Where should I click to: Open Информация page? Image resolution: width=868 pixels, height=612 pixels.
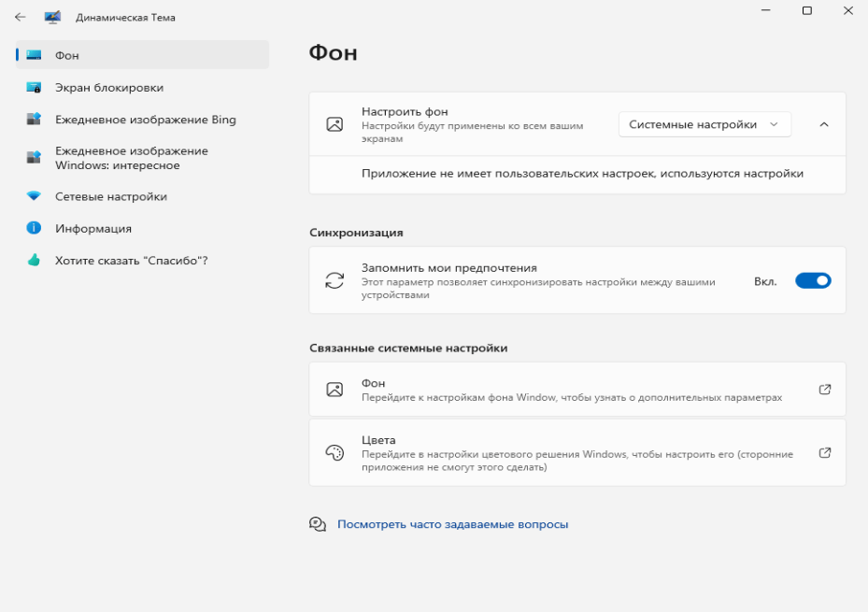click(x=142, y=229)
